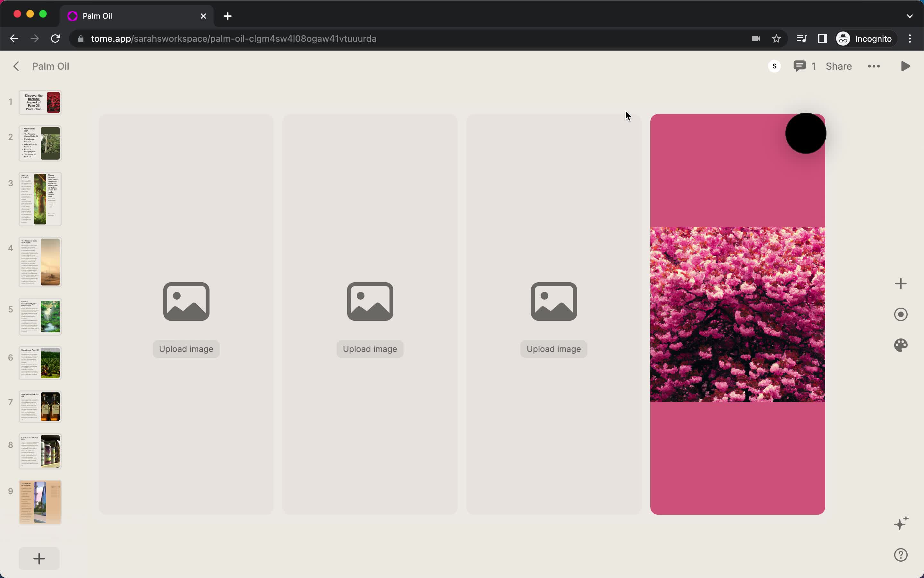Screen dimensions: 924x578
Task: Click browser back arrow
Action: (x=14, y=39)
